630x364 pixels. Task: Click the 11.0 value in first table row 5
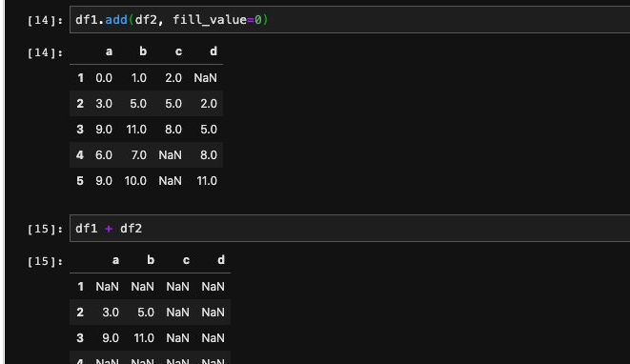[x=207, y=181]
